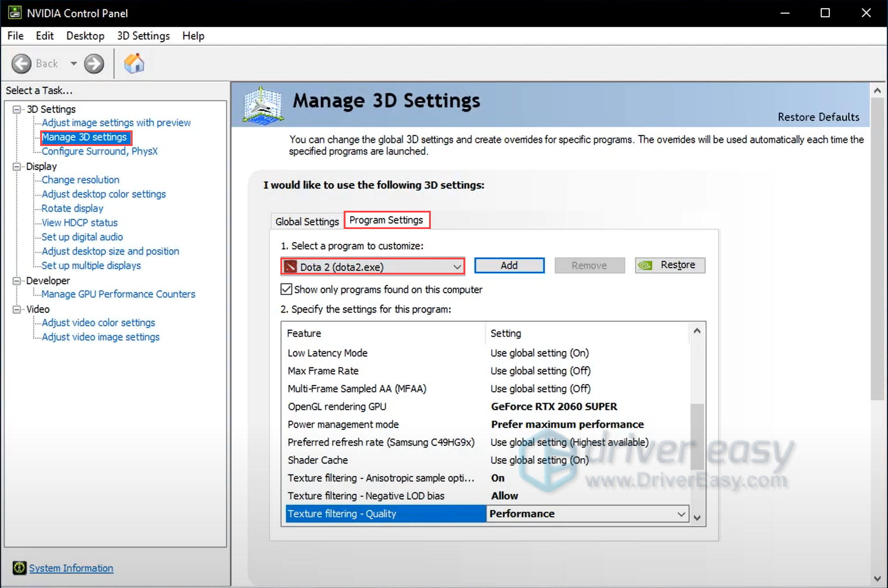Image resolution: width=888 pixels, height=588 pixels.
Task: Select the Power management mode row
Action: pyautogui.click(x=487, y=424)
